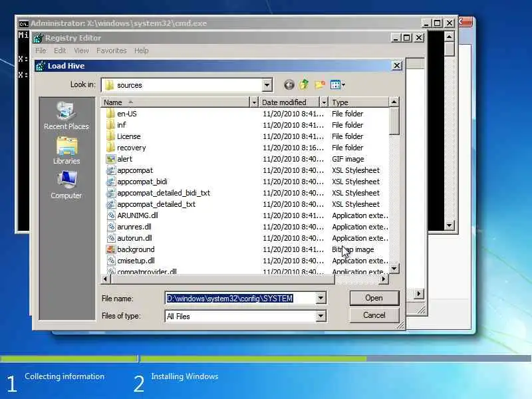Select the background bitmap icon
This screenshot has width=532, height=399.
(110, 249)
